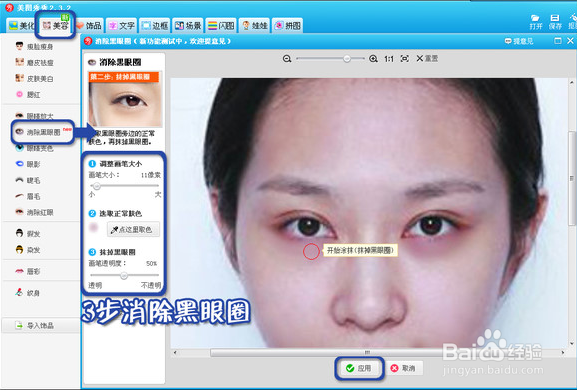Viewport: 577px width, 390px height.
Task: Select the 眉毛 eyebrow tool
Action: click(29, 196)
